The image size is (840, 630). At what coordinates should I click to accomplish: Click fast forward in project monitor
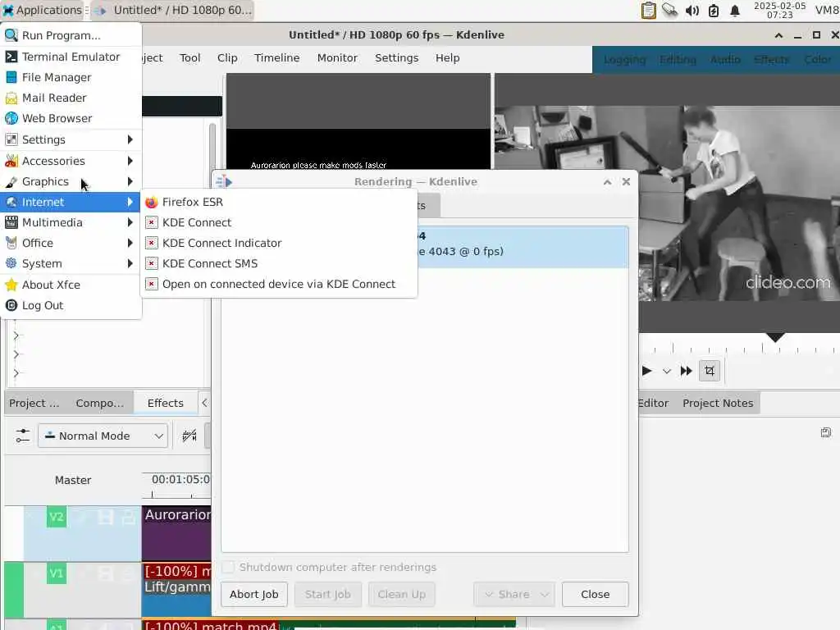pos(686,371)
